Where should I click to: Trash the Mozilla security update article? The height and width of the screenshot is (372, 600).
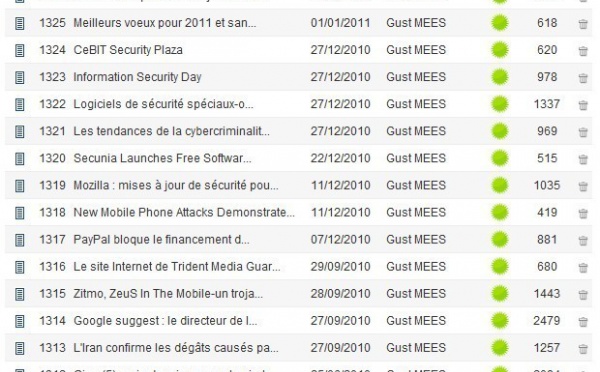(583, 186)
